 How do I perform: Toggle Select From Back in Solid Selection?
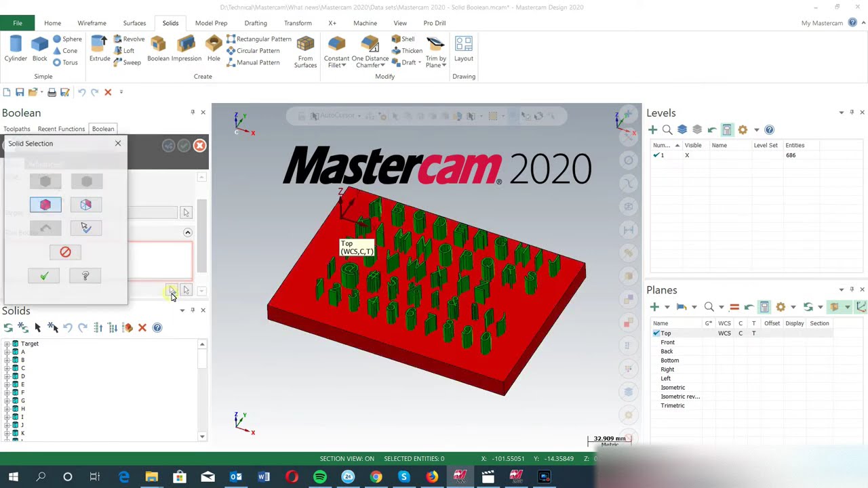tap(86, 205)
